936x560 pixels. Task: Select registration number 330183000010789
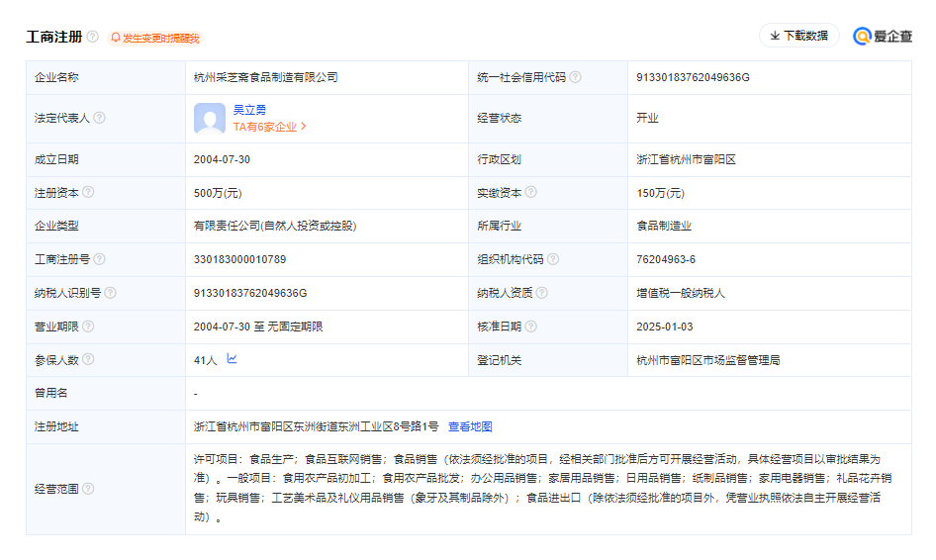[240, 259]
